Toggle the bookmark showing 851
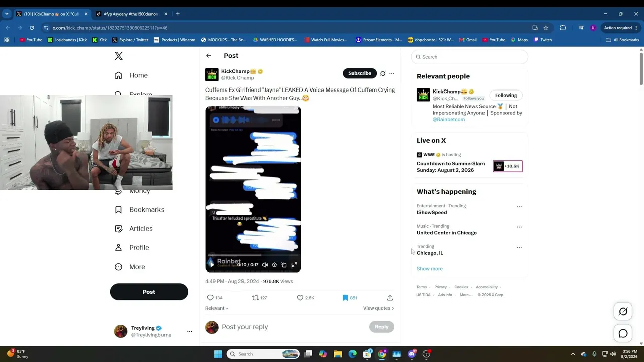Screen dimensions: 644x362 (x=349, y=298)
